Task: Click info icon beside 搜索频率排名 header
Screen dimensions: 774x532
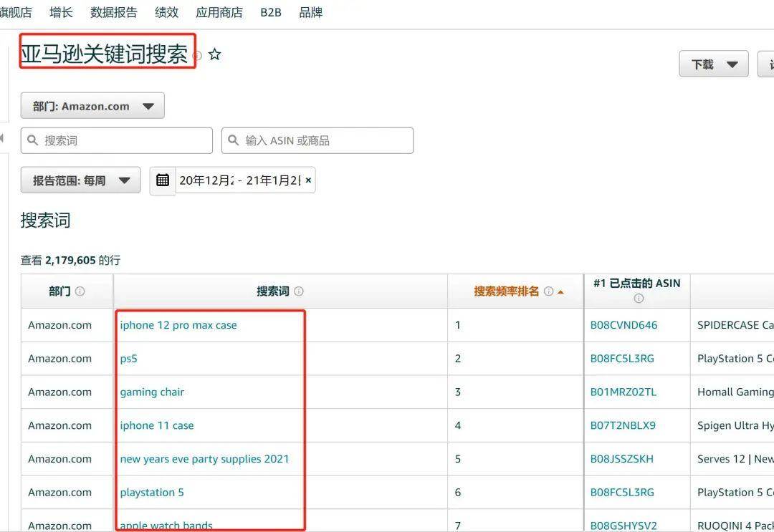Action: point(548,291)
